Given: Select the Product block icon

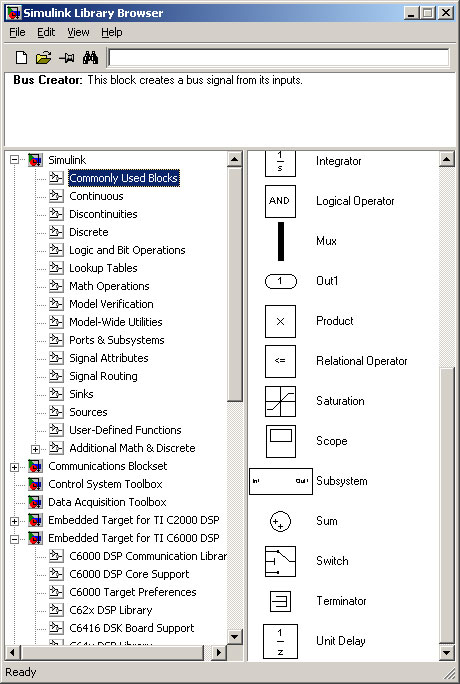Looking at the screenshot, I should click(280, 321).
